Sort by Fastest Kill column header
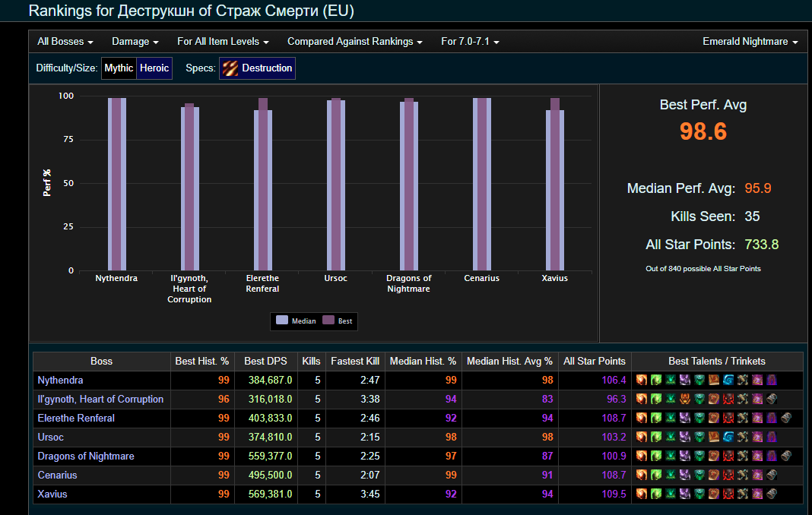The height and width of the screenshot is (515, 812). pyautogui.click(x=355, y=362)
